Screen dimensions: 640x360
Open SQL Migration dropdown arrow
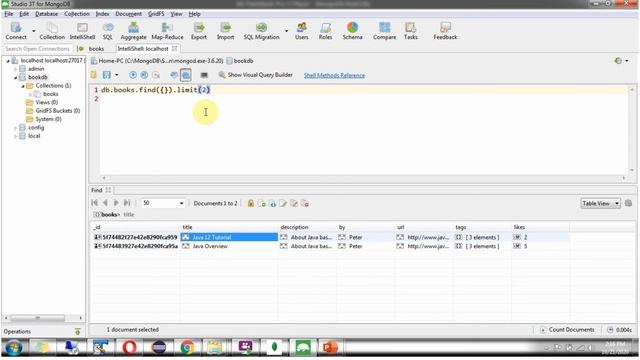point(286,31)
